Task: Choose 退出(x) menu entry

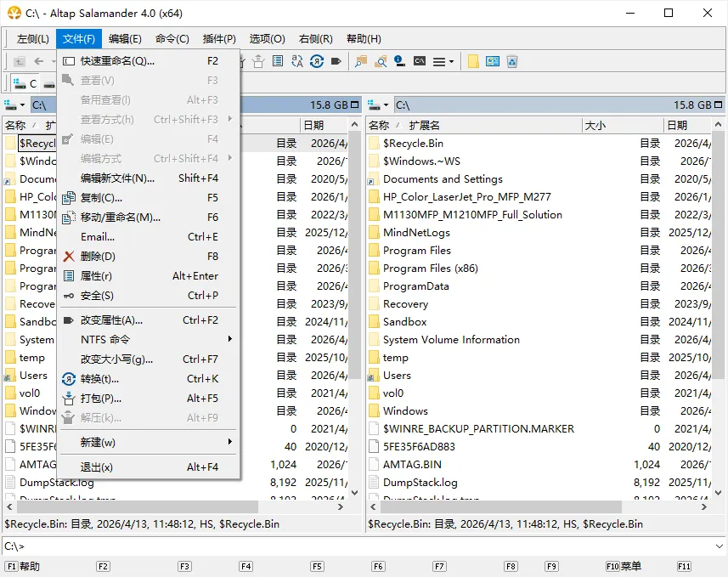Action: tap(149, 467)
